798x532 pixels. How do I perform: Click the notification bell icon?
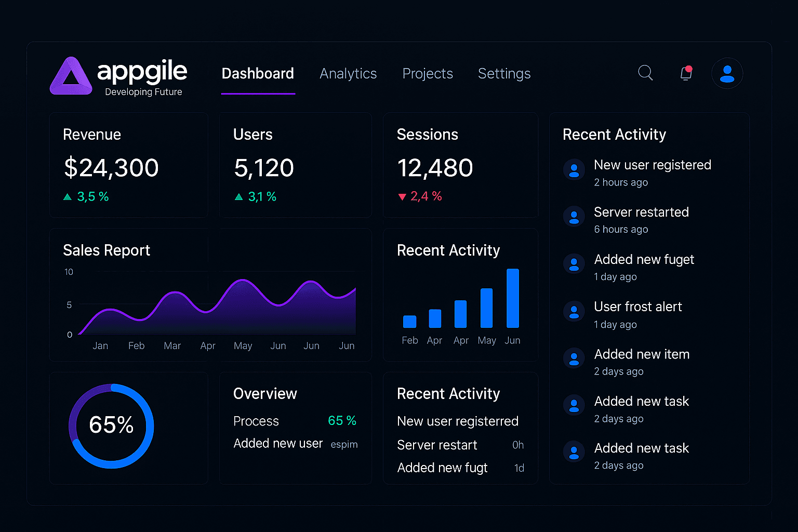[685, 74]
